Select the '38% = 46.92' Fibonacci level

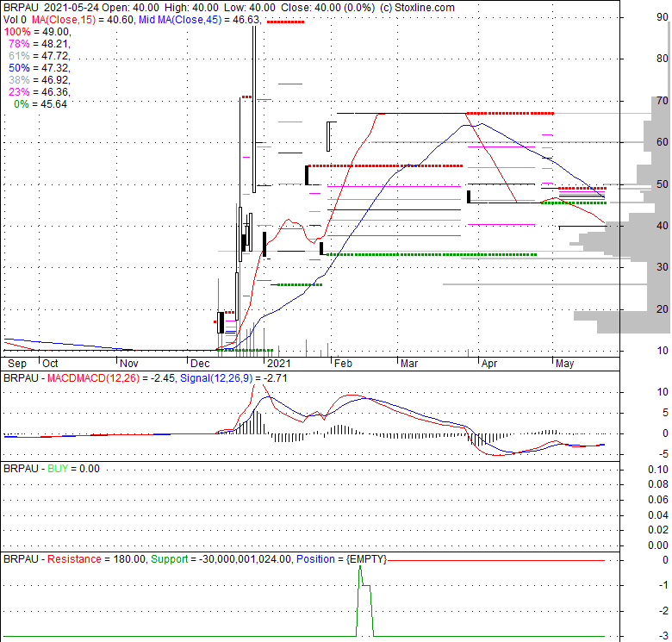39,80
